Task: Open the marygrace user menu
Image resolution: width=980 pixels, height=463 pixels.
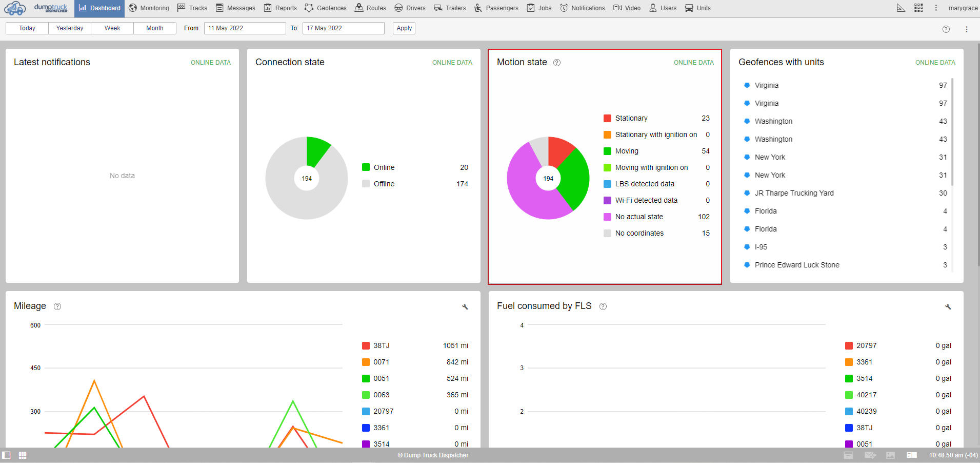Action: point(963,8)
